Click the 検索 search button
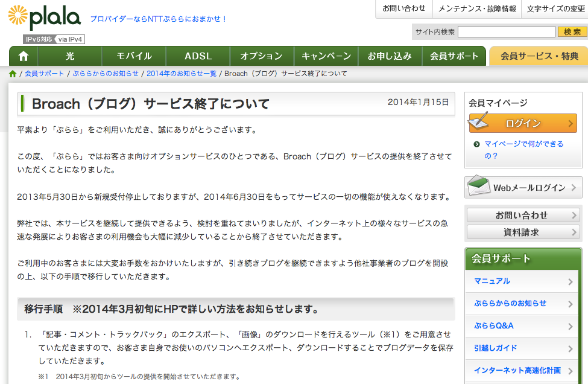The image size is (588, 384). pyautogui.click(x=572, y=32)
